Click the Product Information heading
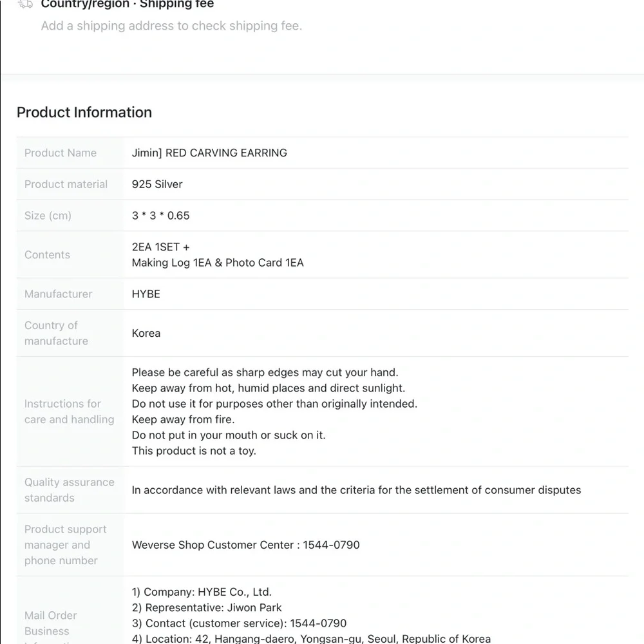Image resolution: width=644 pixels, height=644 pixels. 84,112
